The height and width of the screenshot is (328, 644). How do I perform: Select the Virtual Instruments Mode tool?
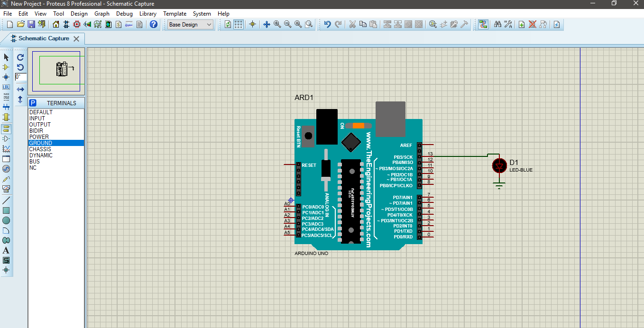(x=6, y=189)
